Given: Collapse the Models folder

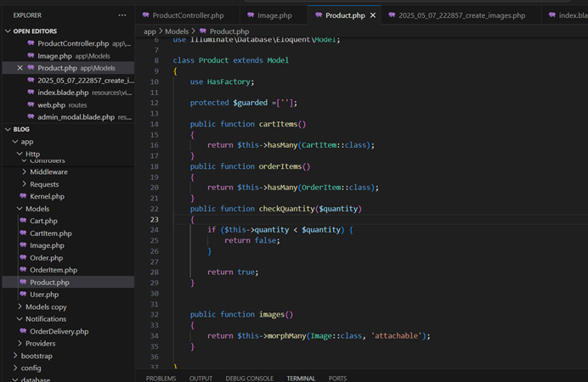Looking at the screenshot, I should tap(20, 209).
